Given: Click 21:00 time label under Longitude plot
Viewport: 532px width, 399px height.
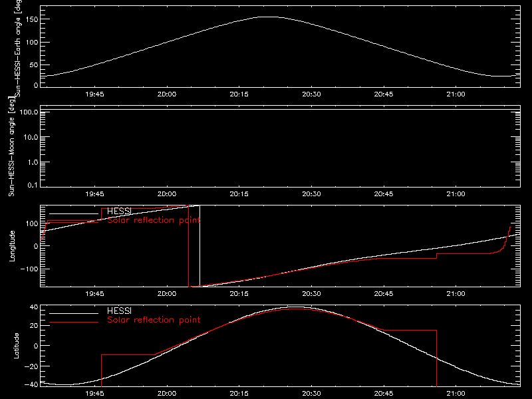Looking at the screenshot, I should [x=456, y=293].
